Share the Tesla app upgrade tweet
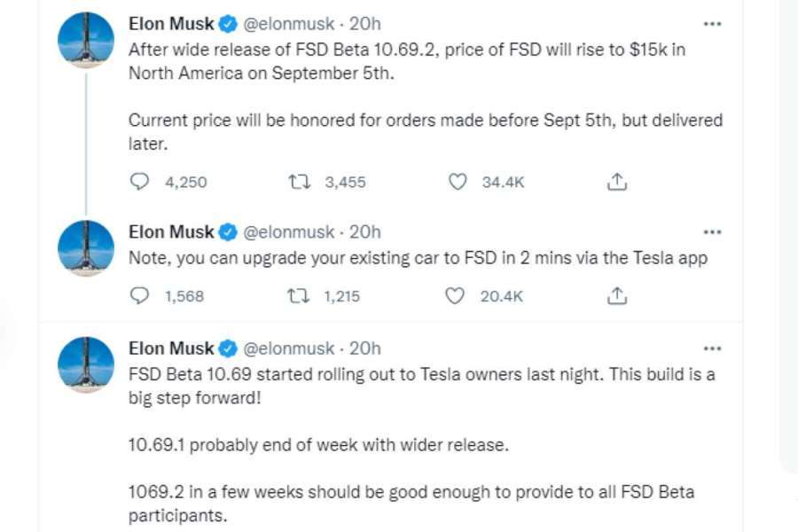Screen dimensions: 798x532 (x=617, y=296)
